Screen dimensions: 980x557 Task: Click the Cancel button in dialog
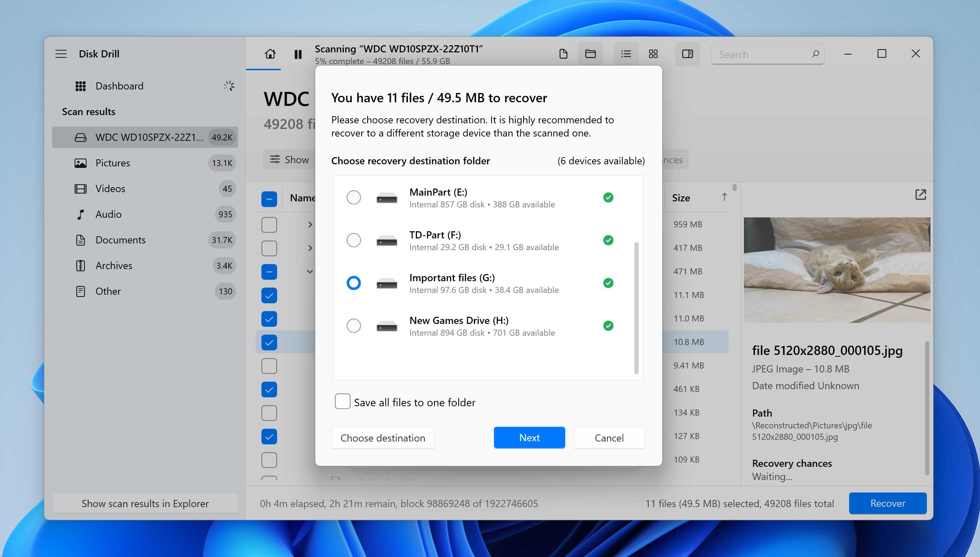(x=608, y=437)
